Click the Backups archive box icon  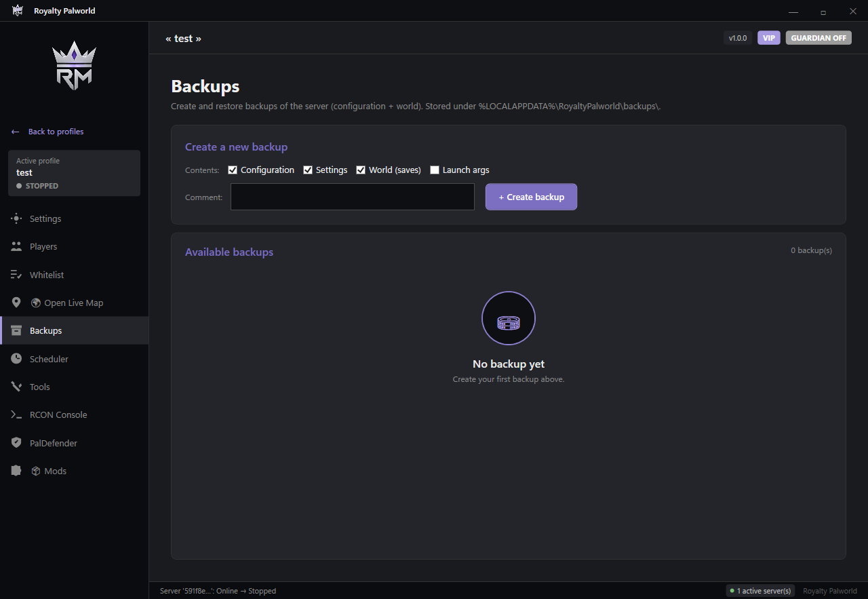point(16,330)
